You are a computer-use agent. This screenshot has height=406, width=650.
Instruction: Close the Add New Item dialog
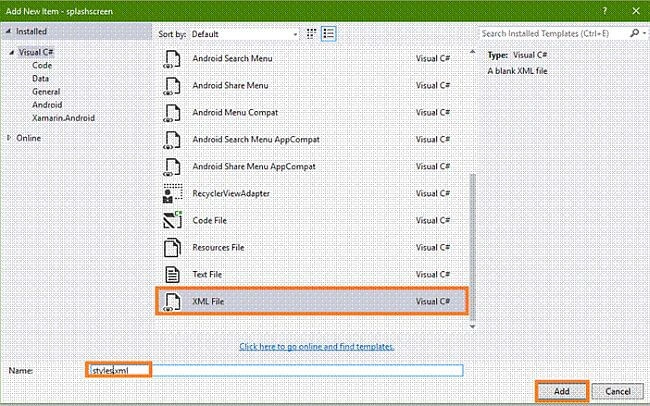click(x=636, y=11)
